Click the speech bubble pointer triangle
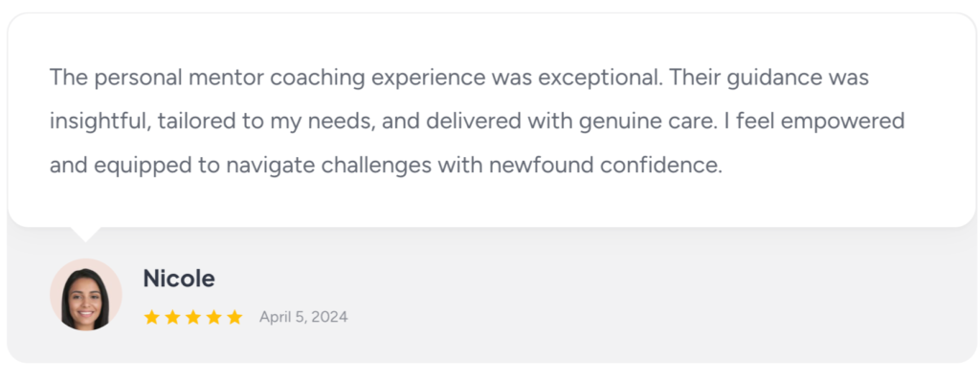 point(85,235)
